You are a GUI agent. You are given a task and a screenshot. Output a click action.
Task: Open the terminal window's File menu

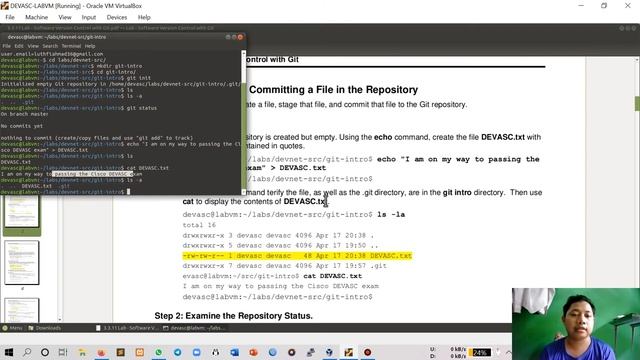[x=7, y=46]
